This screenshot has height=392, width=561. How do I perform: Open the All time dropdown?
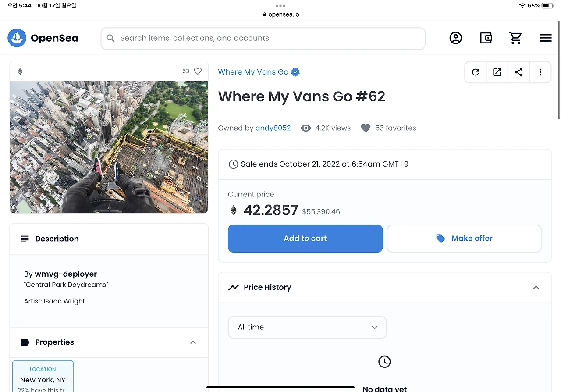click(307, 327)
